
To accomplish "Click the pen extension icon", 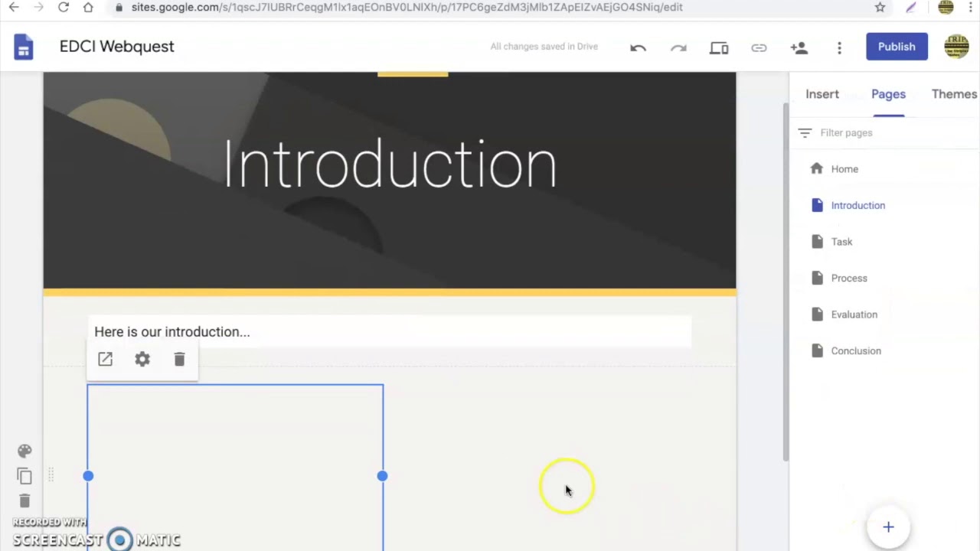I will [910, 8].
